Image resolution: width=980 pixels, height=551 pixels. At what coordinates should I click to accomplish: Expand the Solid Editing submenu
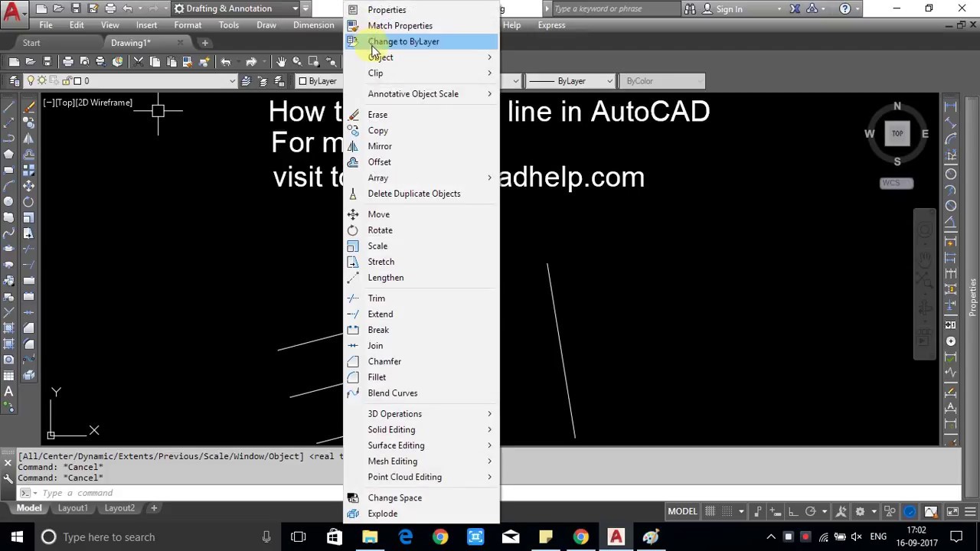(x=489, y=430)
